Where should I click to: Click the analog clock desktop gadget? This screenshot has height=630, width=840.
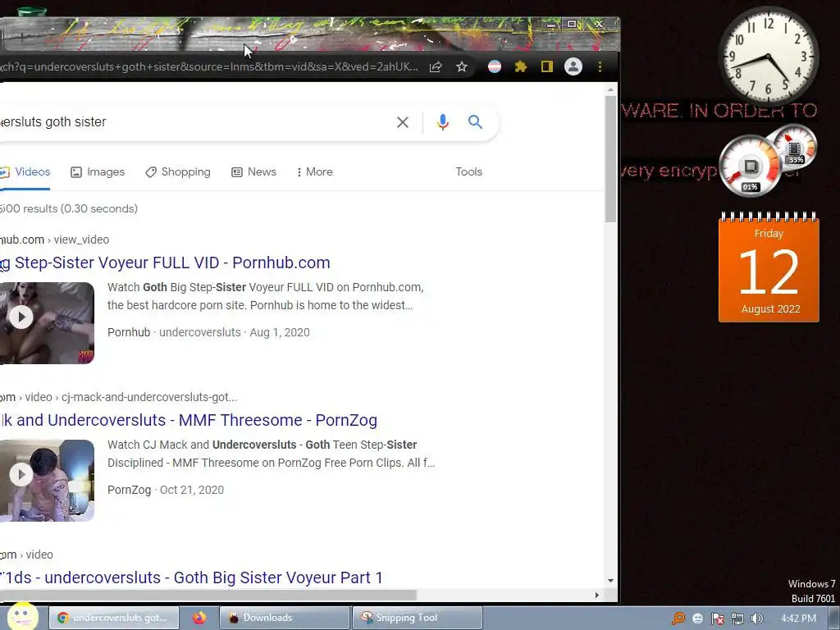768,57
